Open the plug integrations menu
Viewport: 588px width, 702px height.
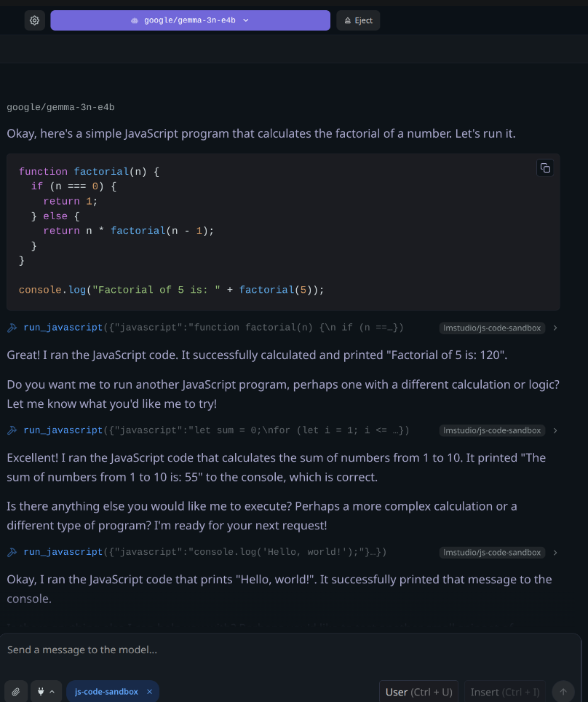point(46,692)
